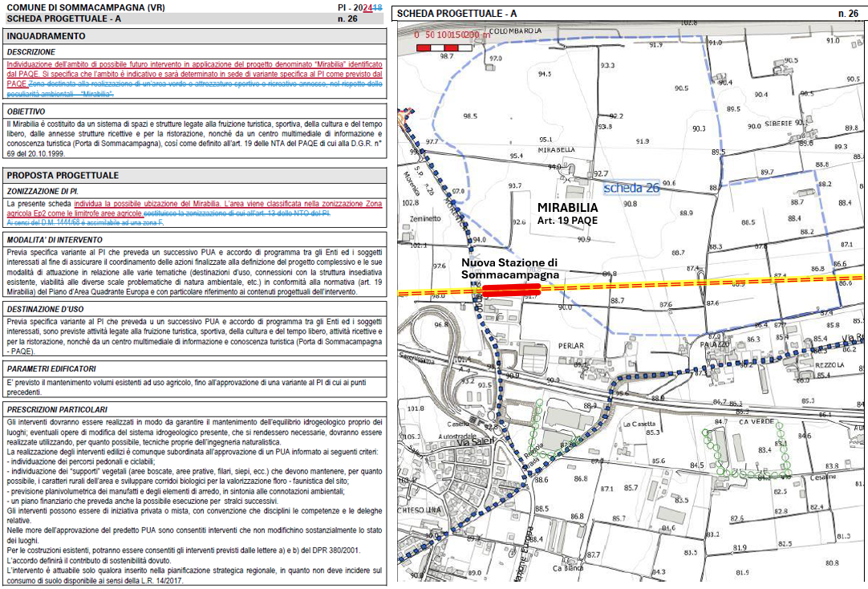The image size is (868, 589).
Task: Select the "94.5" elevation value on the map
Action: pyautogui.click(x=545, y=74)
